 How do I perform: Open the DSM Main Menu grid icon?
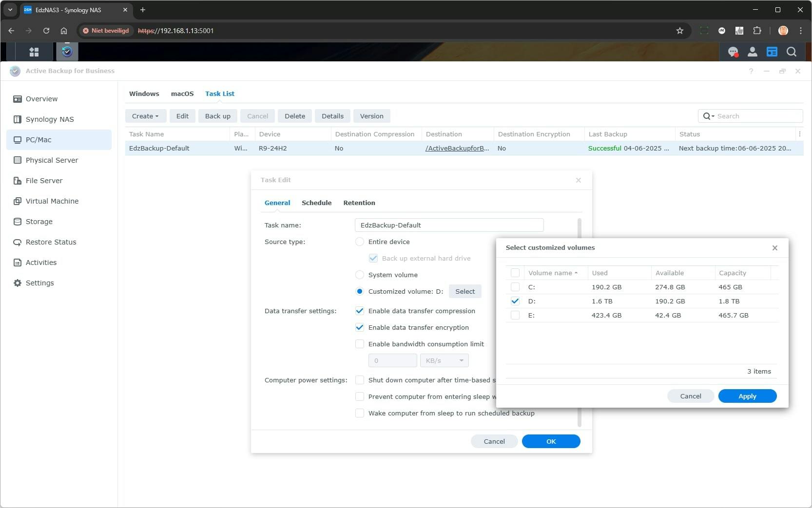[34, 52]
